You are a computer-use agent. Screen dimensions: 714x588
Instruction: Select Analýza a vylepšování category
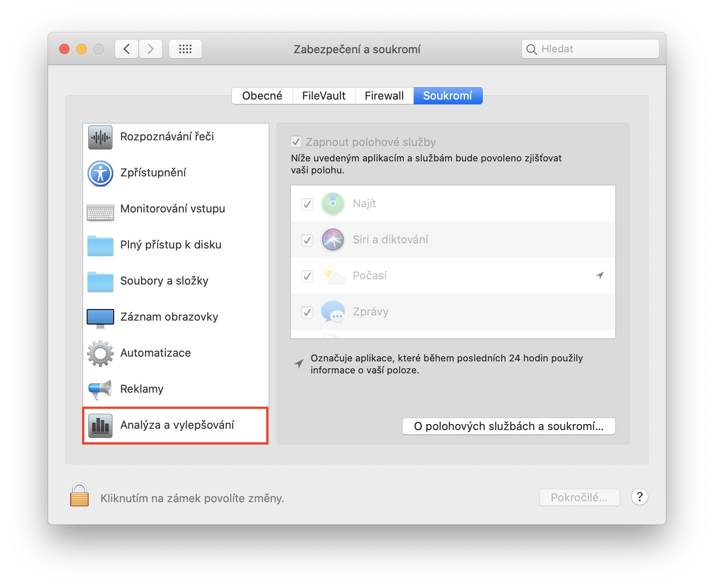point(176,426)
